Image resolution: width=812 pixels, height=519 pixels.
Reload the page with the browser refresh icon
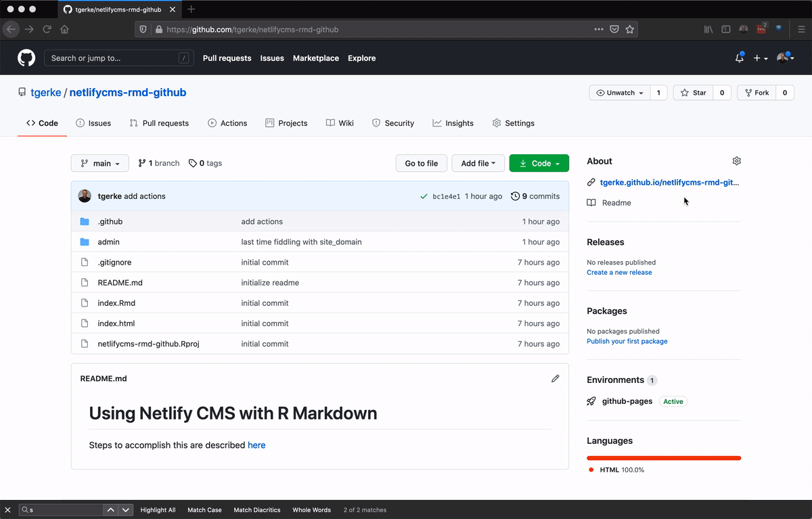pos(47,29)
